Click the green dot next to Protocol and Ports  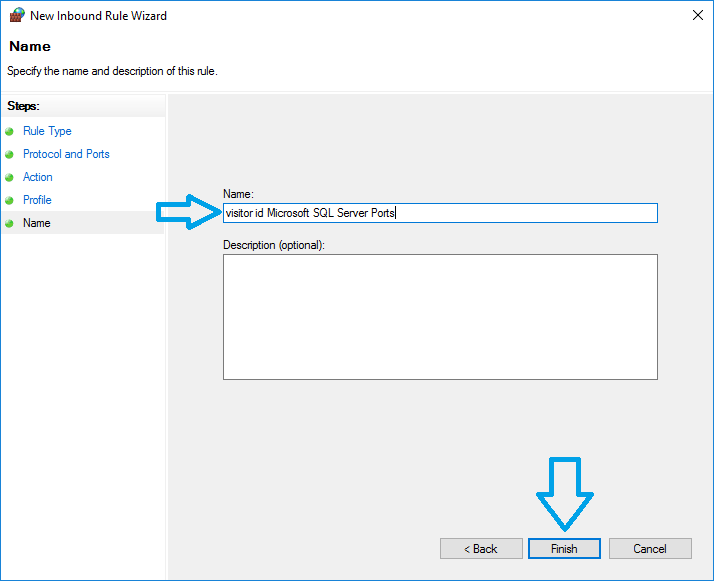pyautogui.click(x=10, y=154)
